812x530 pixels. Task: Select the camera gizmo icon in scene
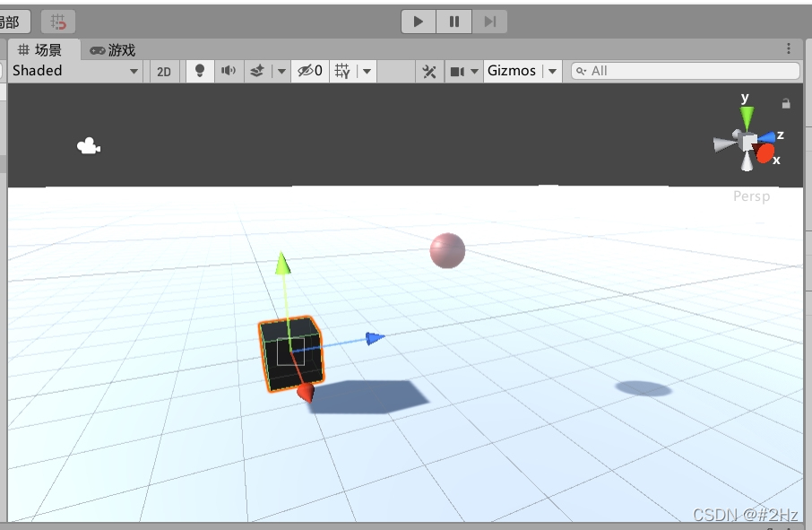pos(89,146)
